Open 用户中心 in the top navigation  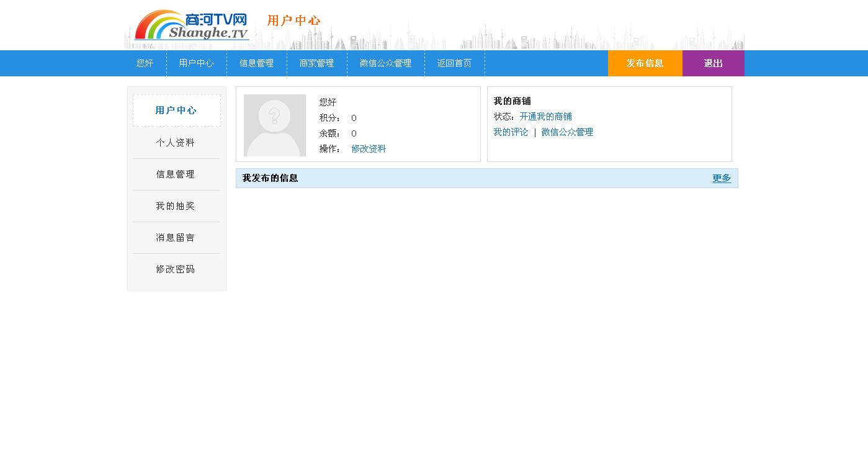point(196,63)
